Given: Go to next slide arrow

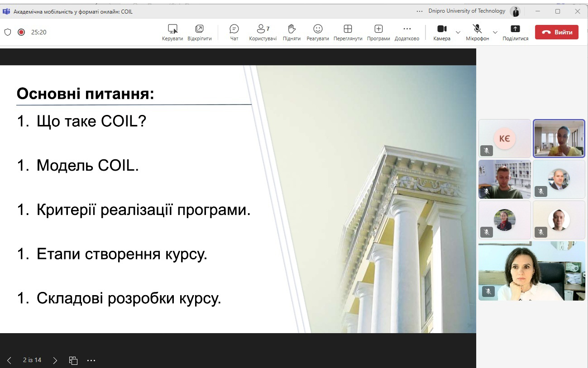Looking at the screenshot, I should (x=55, y=360).
